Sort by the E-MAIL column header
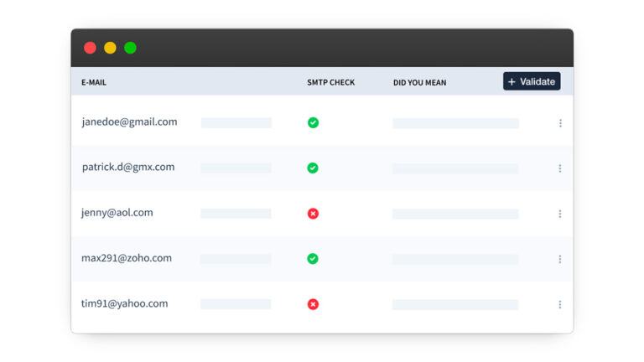The image size is (644, 362). click(94, 83)
